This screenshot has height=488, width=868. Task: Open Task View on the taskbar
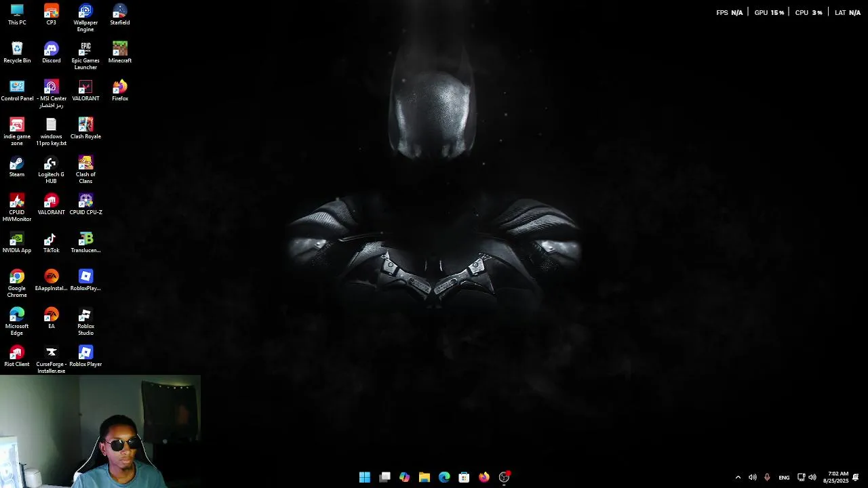coord(384,477)
